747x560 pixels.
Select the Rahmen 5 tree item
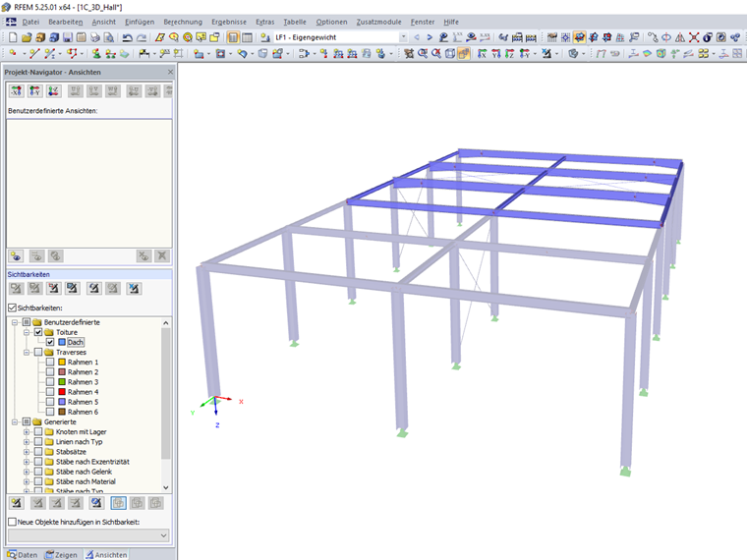83,402
